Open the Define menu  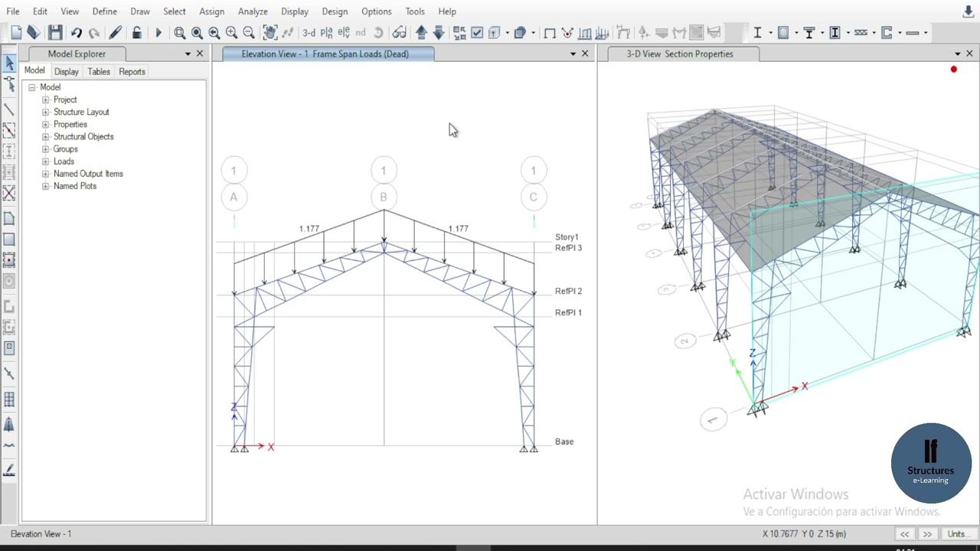click(104, 11)
